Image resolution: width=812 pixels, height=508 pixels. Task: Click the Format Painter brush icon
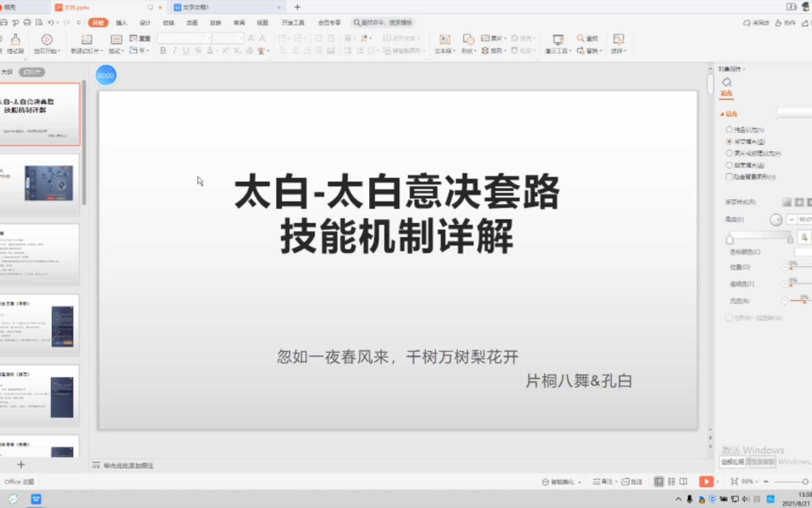15,39
